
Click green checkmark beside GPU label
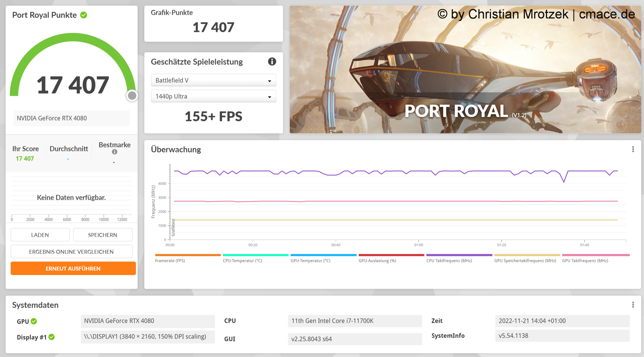(34, 321)
